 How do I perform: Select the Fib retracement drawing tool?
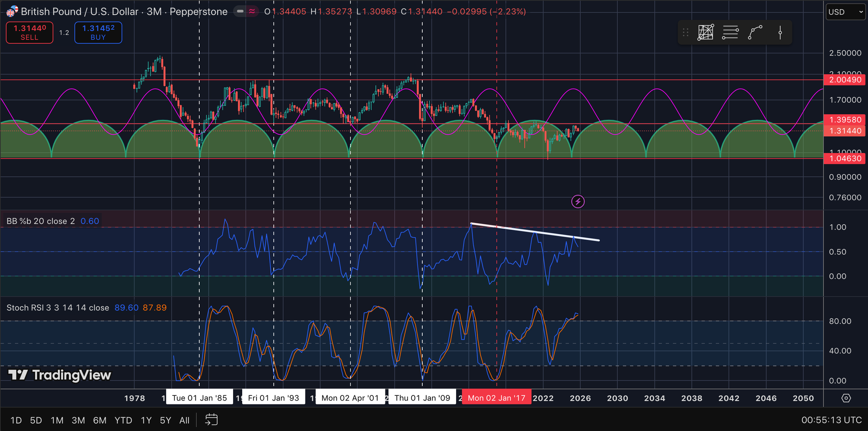pyautogui.click(x=730, y=33)
